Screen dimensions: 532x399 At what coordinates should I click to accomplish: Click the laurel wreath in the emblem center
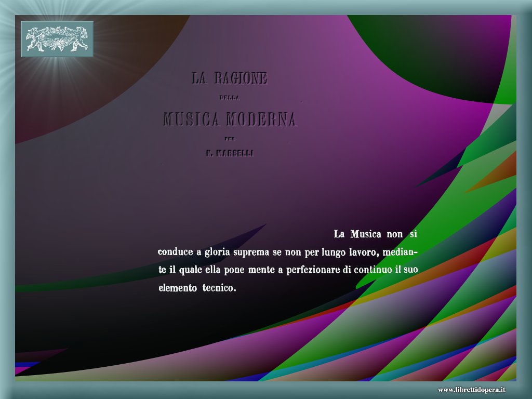click(x=57, y=39)
